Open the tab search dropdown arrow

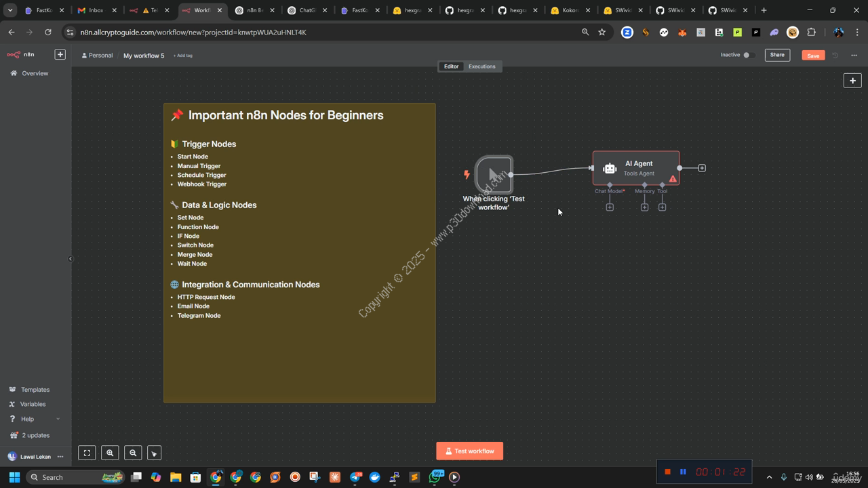(10, 10)
